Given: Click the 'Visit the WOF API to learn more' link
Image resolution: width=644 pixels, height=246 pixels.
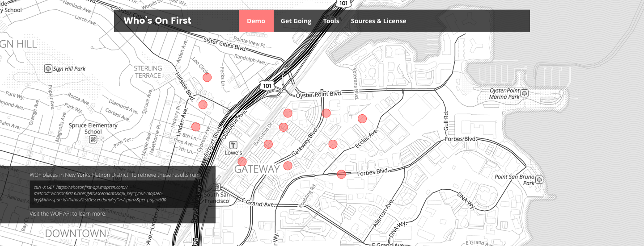Looking at the screenshot, I should (68, 214).
